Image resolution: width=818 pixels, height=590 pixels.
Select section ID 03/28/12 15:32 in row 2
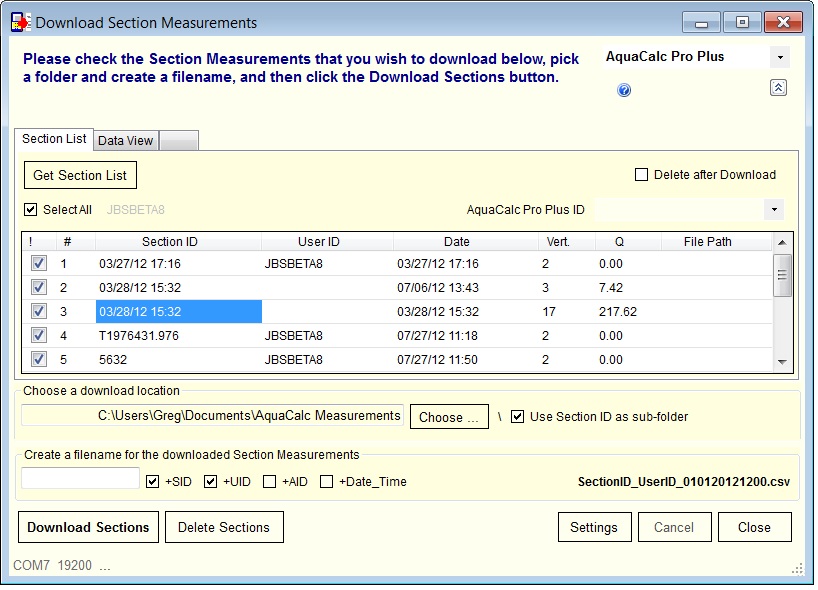tap(140, 287)
